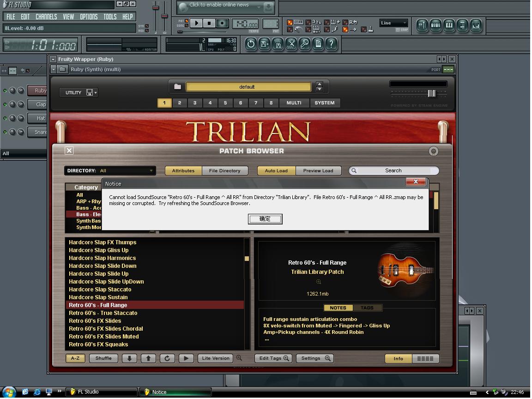Open the OPTIONS menu
The width and height of the screenshot is (532, 399).
[89, 17]
